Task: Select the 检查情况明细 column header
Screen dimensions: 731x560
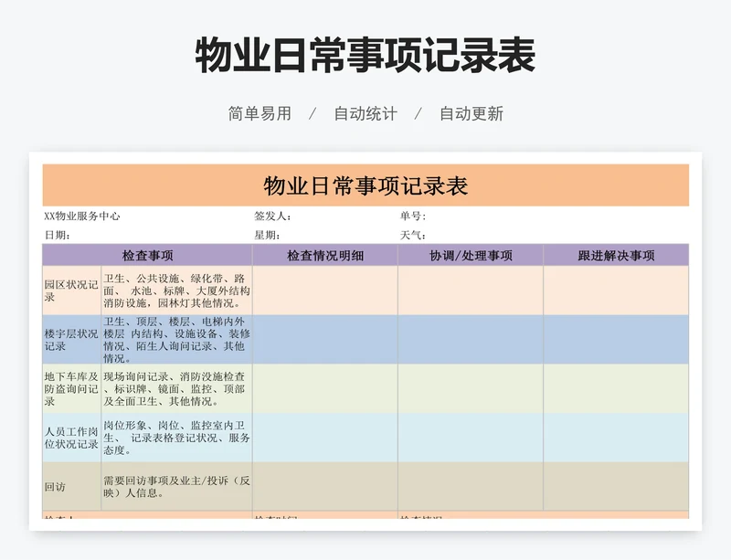Action: point(325,255)
